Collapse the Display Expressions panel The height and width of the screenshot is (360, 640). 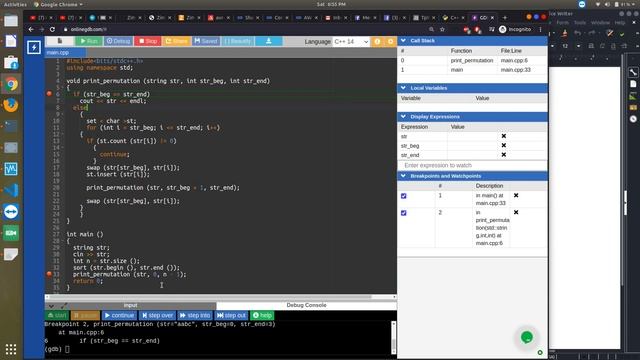click(x=403, y=116)
